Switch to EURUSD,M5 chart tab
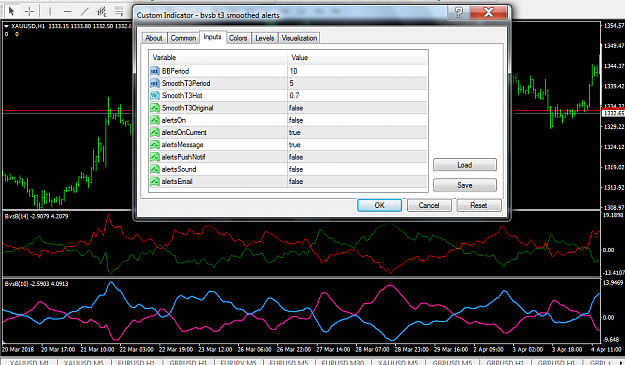 [289, 362]
